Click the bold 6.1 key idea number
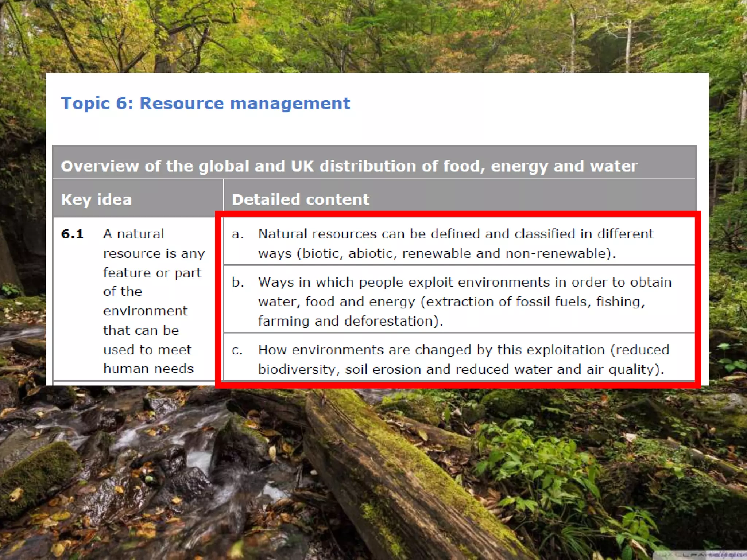 coord(72,234)
